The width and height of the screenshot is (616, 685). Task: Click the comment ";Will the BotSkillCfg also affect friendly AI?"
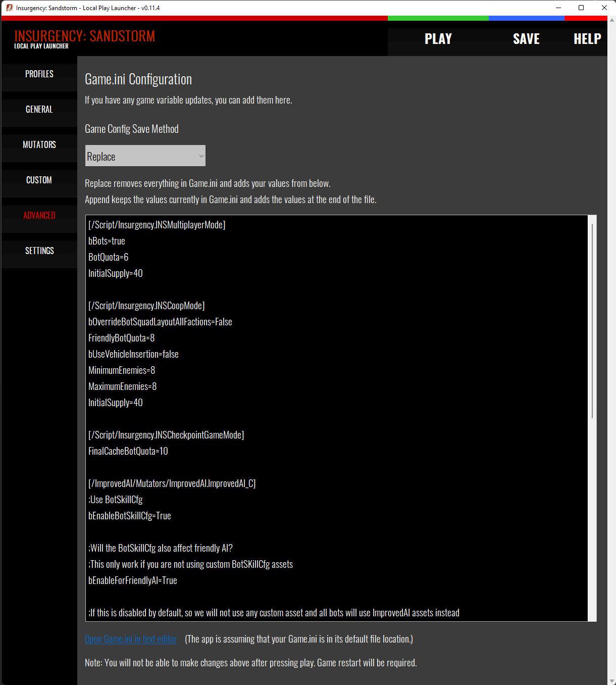click(161, 548)
